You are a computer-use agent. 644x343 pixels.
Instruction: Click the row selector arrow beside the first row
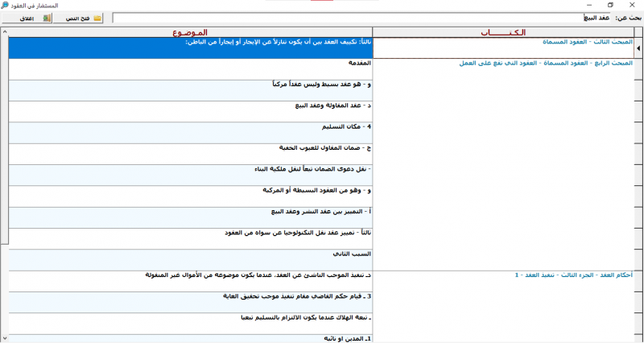click(x=638, y=48)
